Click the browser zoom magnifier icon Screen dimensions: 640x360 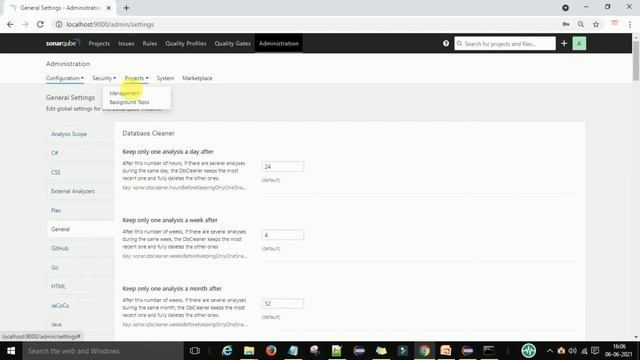click(580, 24)
